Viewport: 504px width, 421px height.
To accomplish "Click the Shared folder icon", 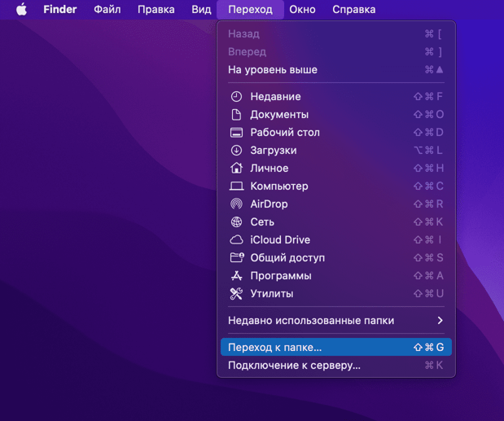I will [x=237, y=257].
